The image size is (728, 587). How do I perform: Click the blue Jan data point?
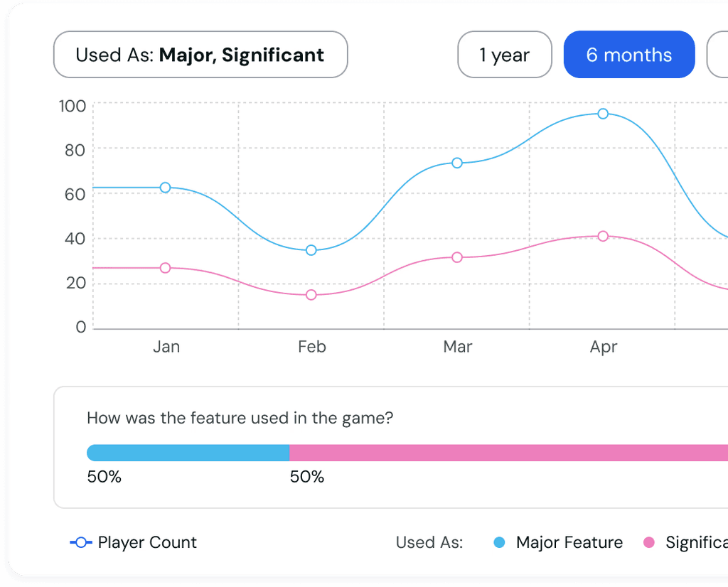[x=165, y=188]
